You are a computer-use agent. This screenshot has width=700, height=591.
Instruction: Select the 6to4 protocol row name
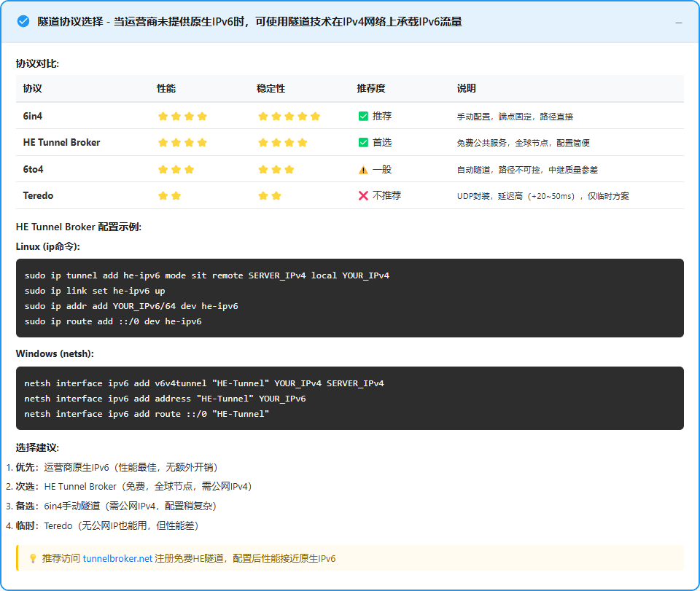[34, 169]
